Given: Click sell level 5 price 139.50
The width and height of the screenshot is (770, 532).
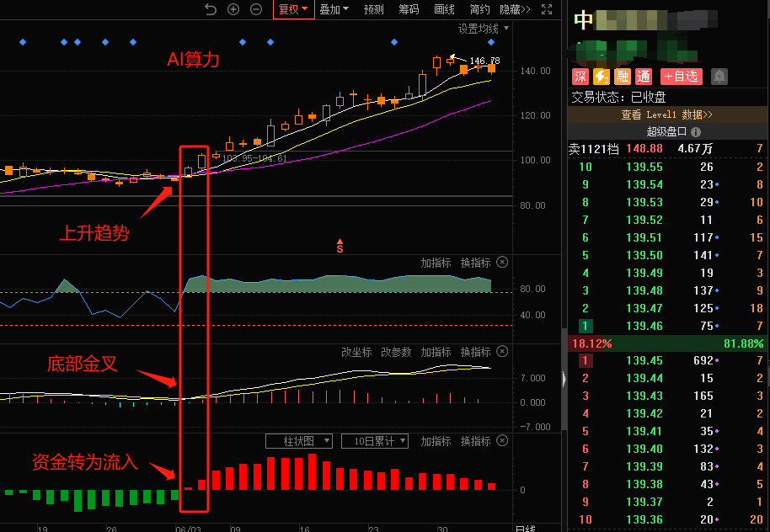Looking at the screenshot, I should coord(644,255).
